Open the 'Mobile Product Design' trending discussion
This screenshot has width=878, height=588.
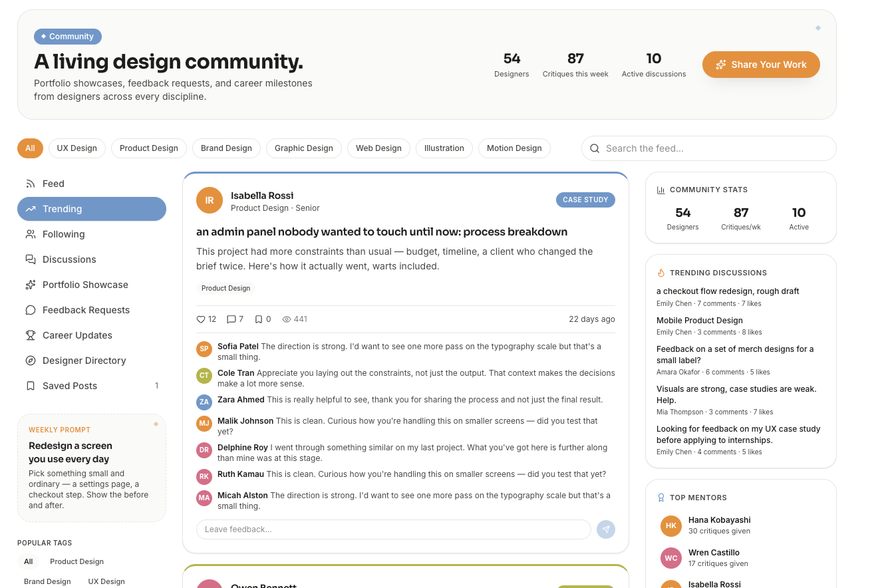coord(700,321)
